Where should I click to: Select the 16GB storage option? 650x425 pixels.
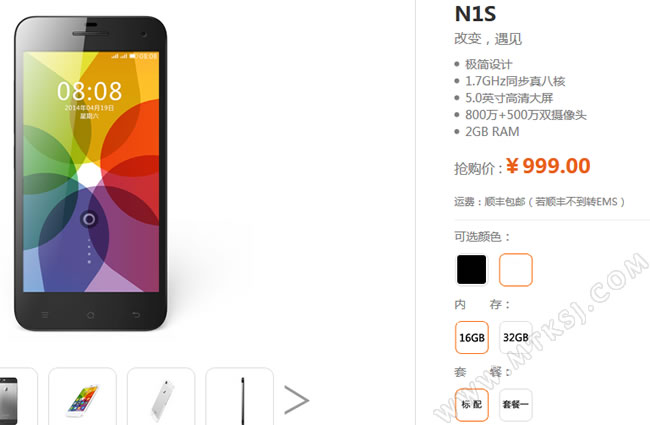472,338
